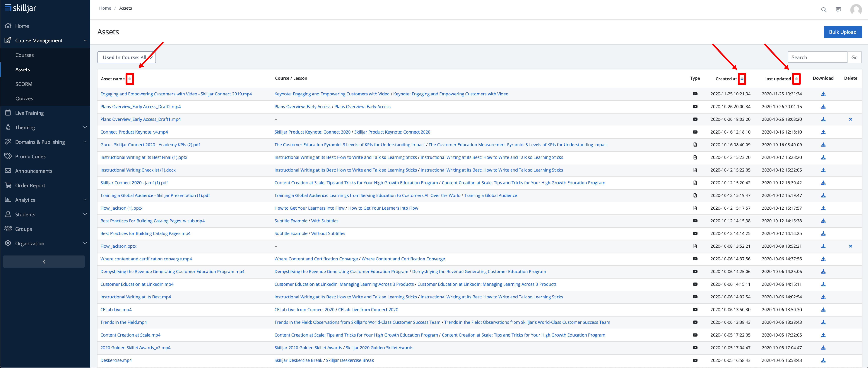
Task: Open Skilljar Connect 2020 - Jamf (1).pdf asset
Action: pos(134,183)
